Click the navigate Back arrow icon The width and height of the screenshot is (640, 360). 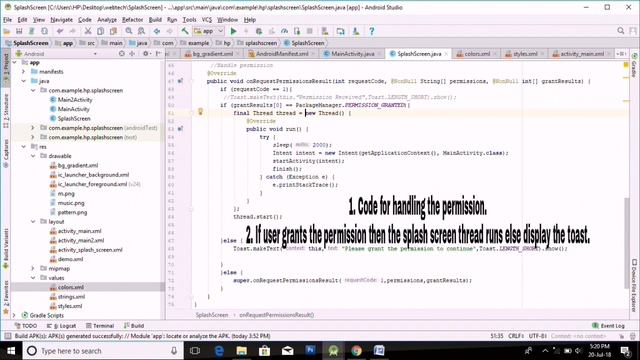click(x=157, y=31)
